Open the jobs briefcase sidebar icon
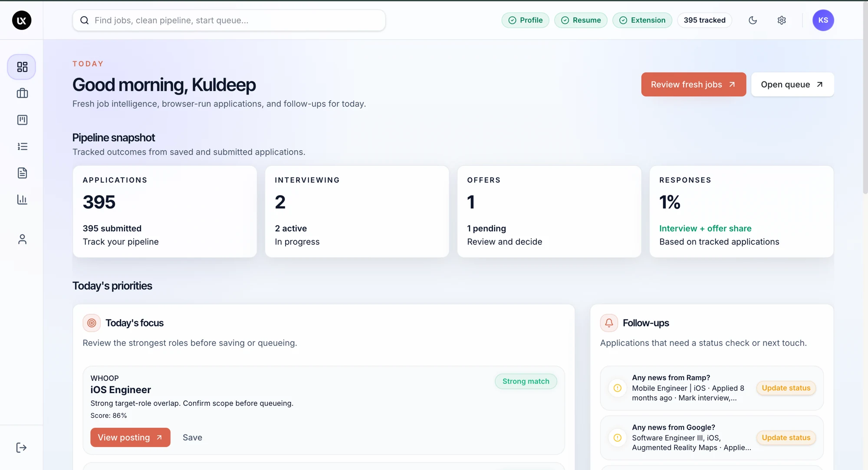Screen dimensions: 868x470 22,93
